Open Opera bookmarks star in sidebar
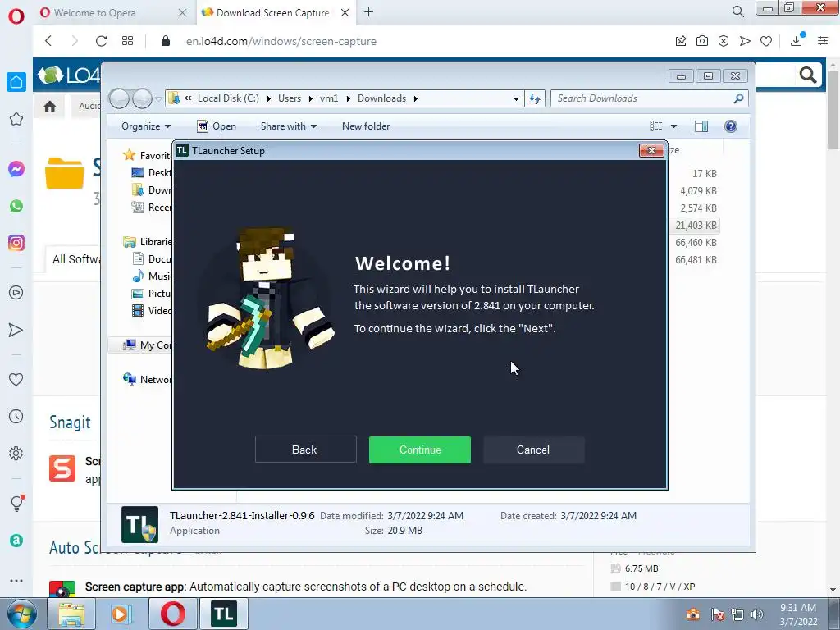840x630 pixels. coord(16,119)
